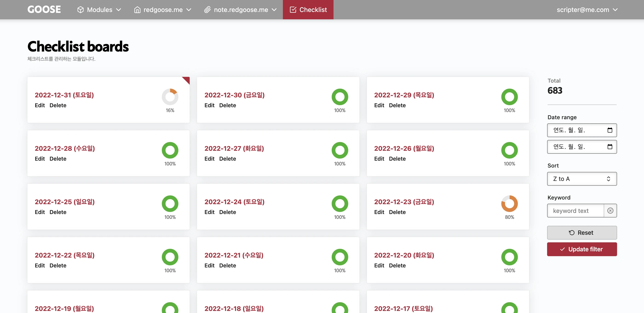
Task: Open the 2022-12-27 (화요일) checklist
Action: coord(234,148)
